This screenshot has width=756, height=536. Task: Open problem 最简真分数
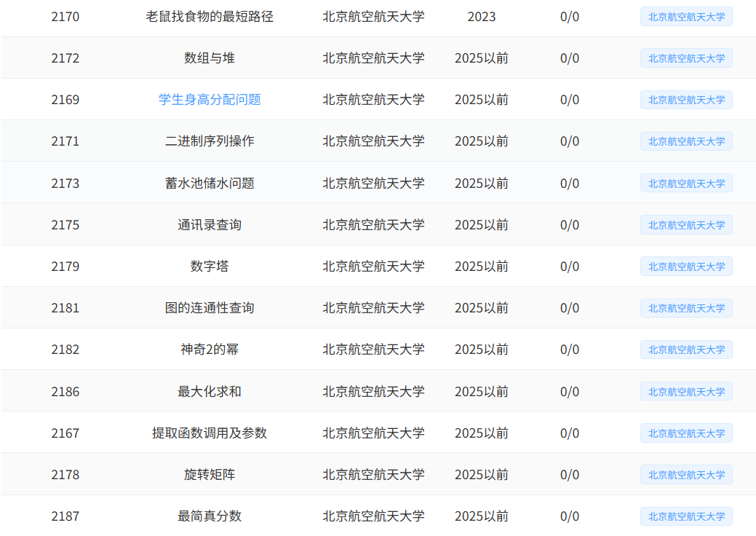tap(210, 516)
